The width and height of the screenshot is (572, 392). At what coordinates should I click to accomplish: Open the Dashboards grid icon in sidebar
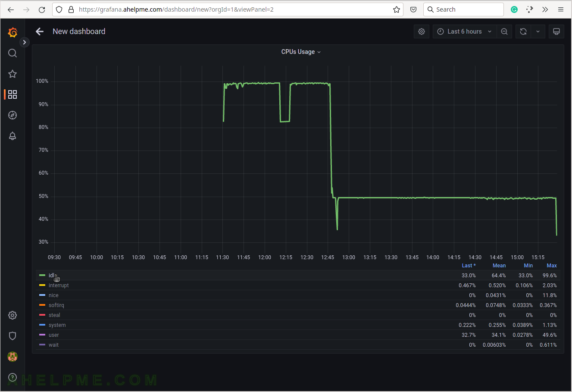(13, 94)
